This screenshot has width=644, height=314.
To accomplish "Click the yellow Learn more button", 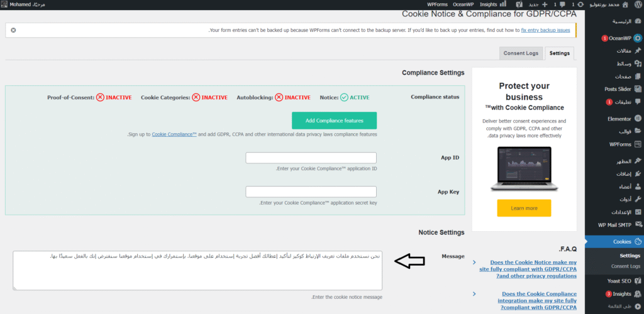I will tap(524, 208).
